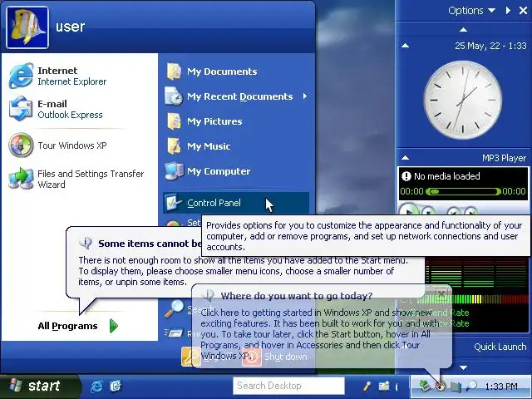532x399 pixels.
Task: Click the user account fish picture
Action: click(x=27, y=27)
